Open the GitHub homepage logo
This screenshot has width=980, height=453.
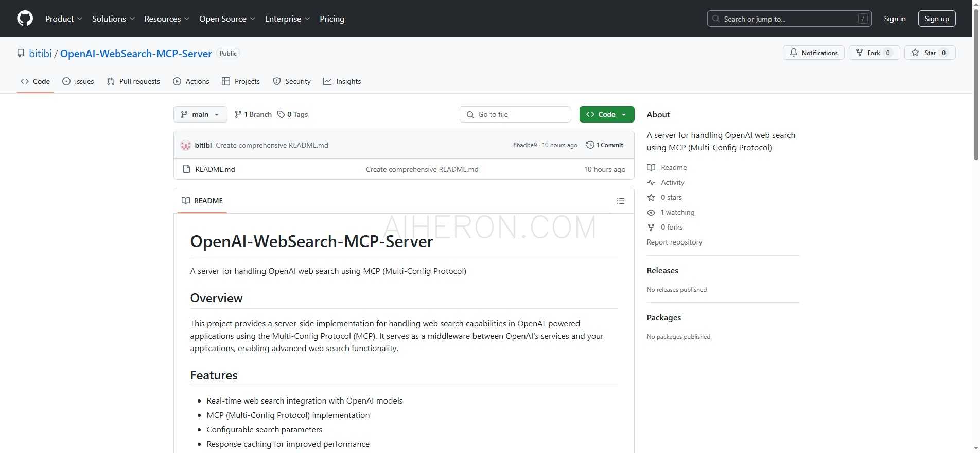point(25,19)
